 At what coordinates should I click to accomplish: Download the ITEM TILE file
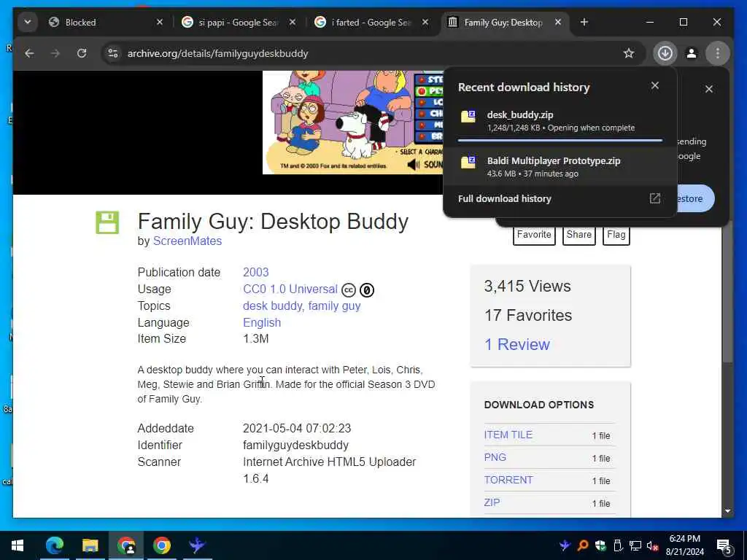pos(508,435)
